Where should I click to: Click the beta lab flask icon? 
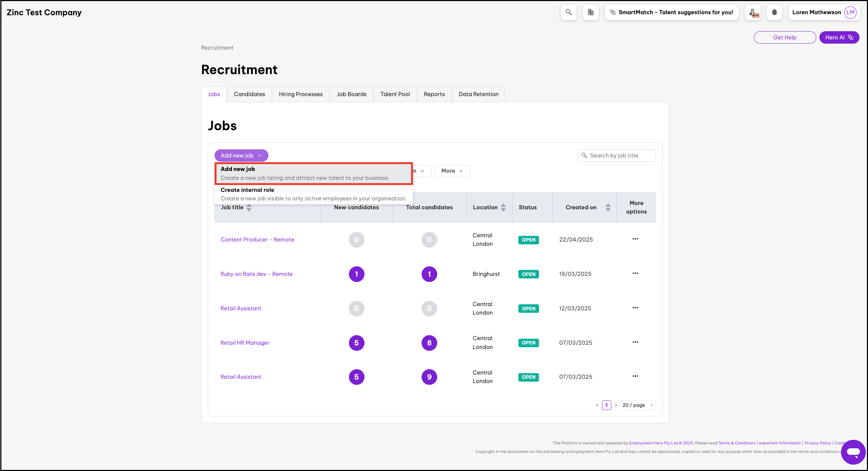[x=753, y=12]
